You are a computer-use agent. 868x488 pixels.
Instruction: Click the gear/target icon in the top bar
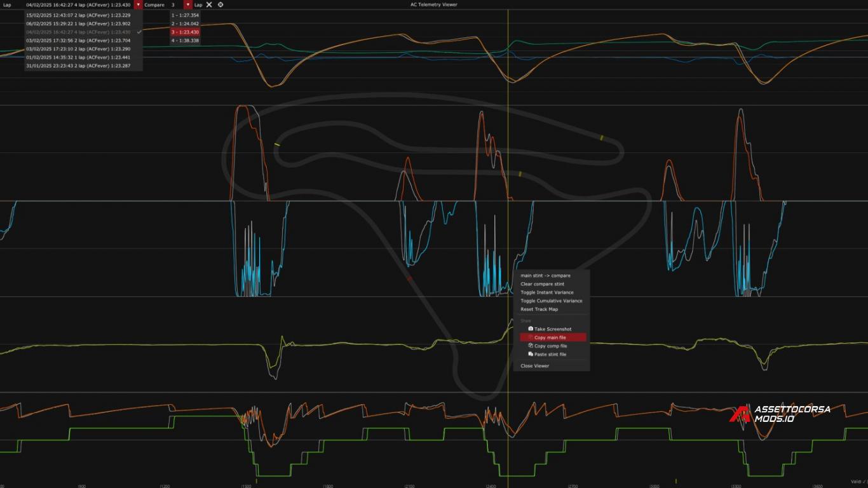(220, 4)
